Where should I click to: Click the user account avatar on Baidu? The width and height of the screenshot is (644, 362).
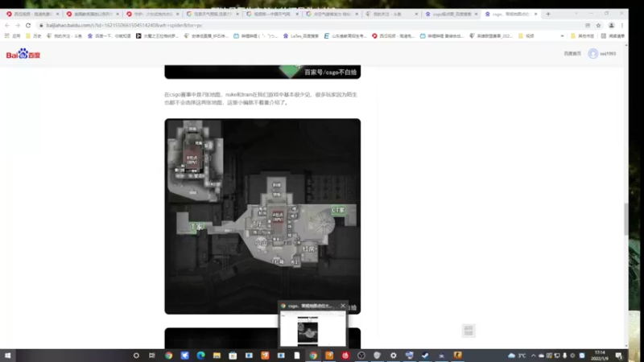592,54
